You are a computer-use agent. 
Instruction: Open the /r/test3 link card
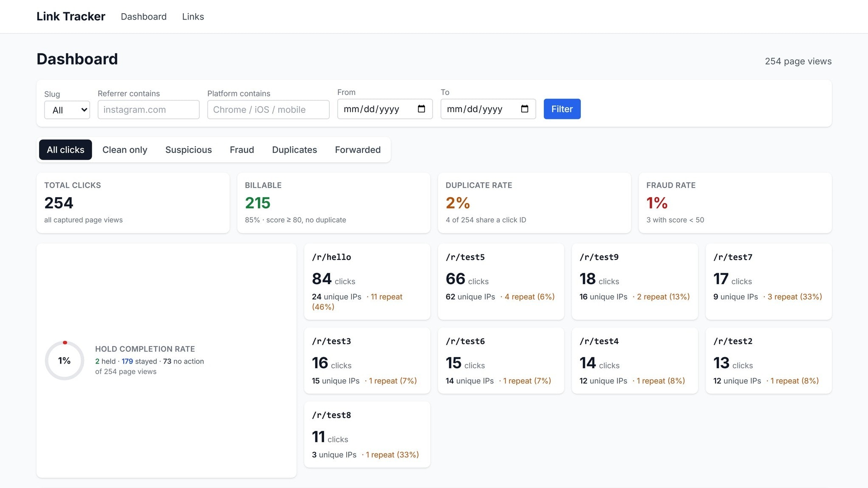click(367, 361)
